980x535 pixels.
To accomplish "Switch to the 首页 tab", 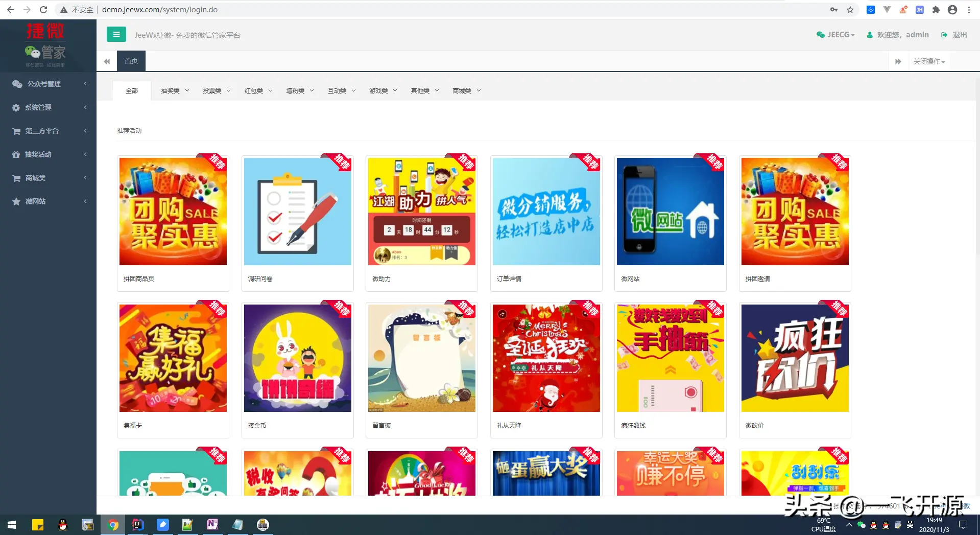I will [131, 61].
